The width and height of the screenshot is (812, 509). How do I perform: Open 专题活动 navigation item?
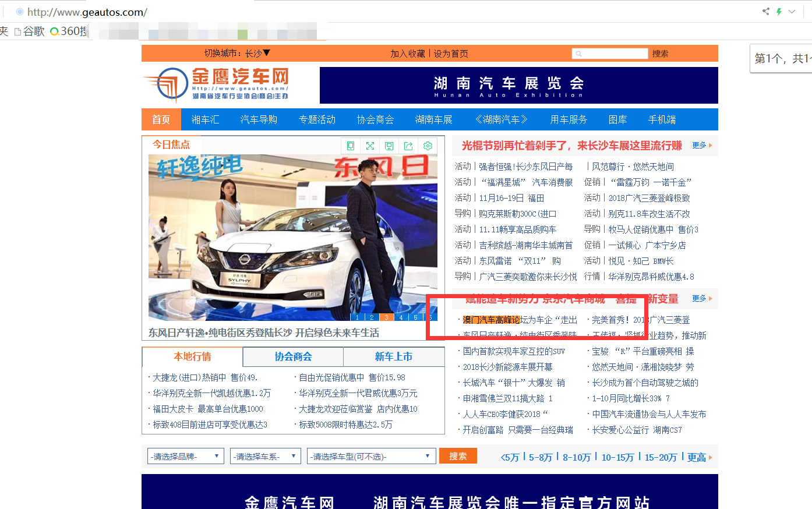coord(317,119)
